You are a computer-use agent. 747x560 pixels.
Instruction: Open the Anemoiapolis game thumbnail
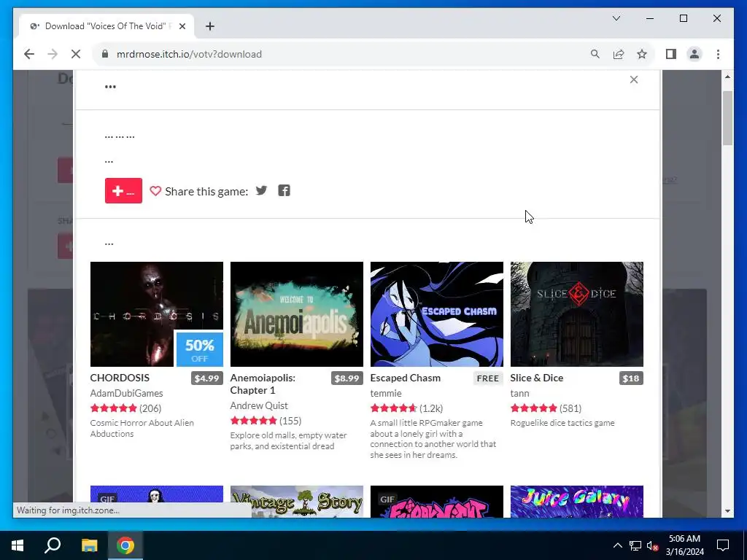point(297,314)
